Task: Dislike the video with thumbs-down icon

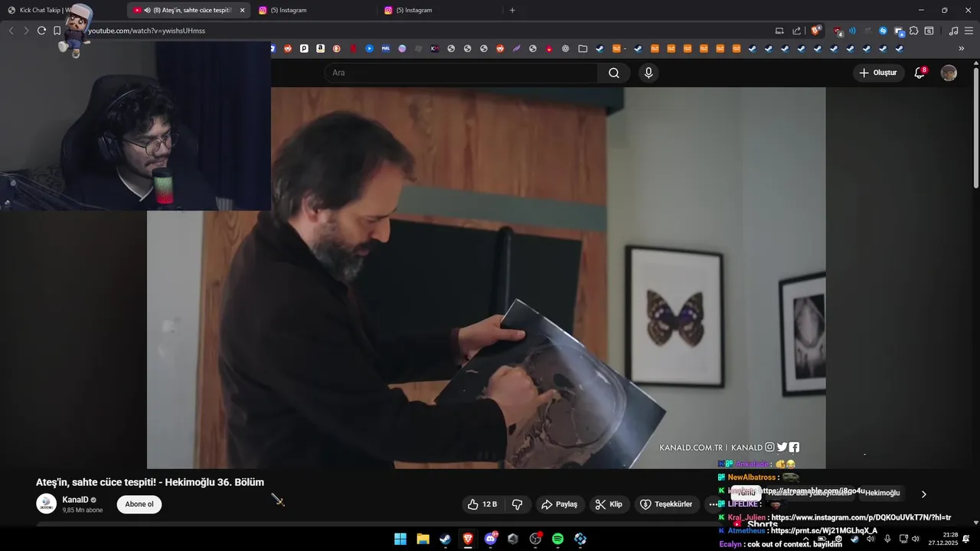Action: [517, 504]
